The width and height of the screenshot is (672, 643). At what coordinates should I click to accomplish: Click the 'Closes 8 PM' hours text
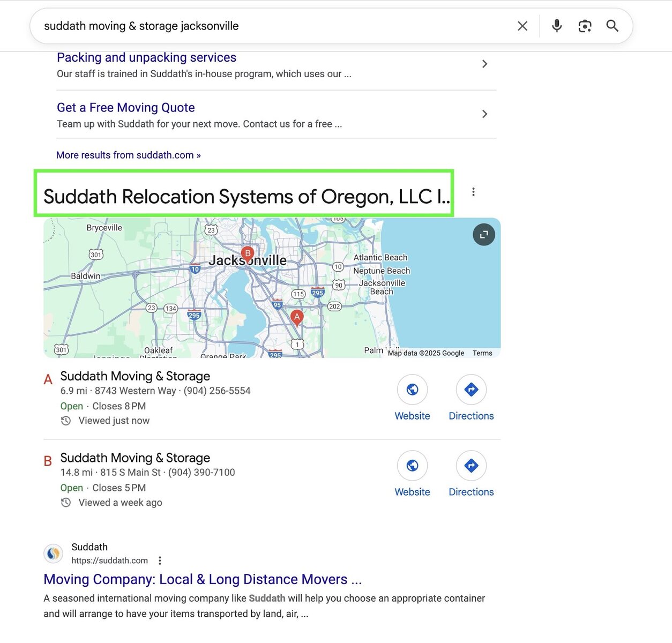click(119, 406)
